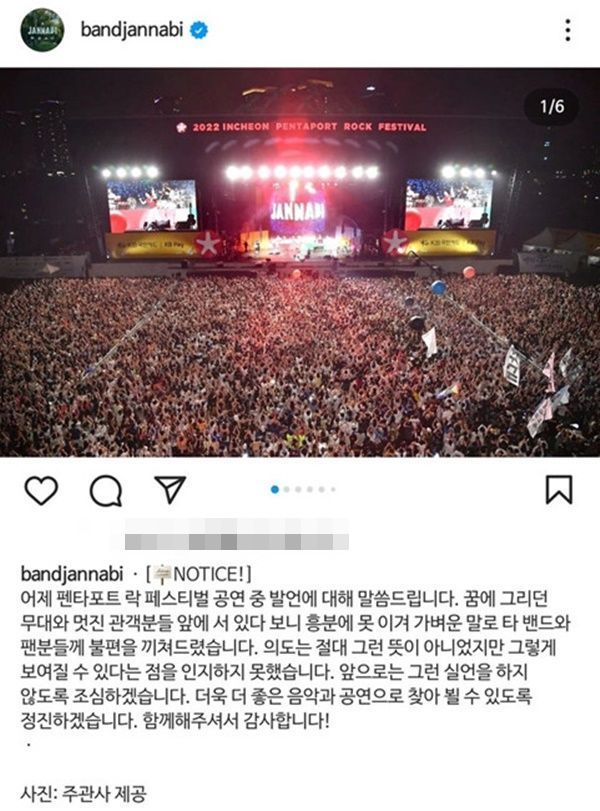This screenshot has width=600, height=811.
Task: Tap the 1/6 photo counter badge
Action: (x=552, y=107)
